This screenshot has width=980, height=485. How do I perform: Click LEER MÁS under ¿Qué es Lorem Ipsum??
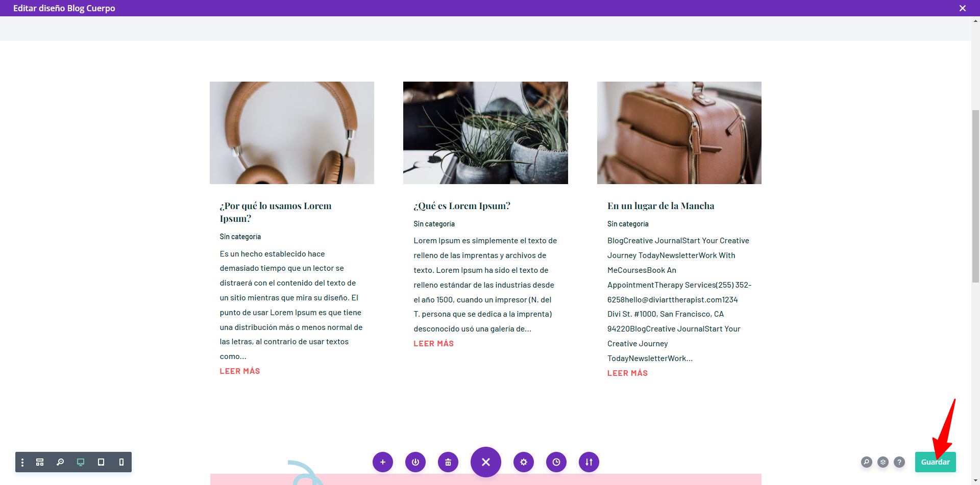pyautogui.click(x=434, y=344)
